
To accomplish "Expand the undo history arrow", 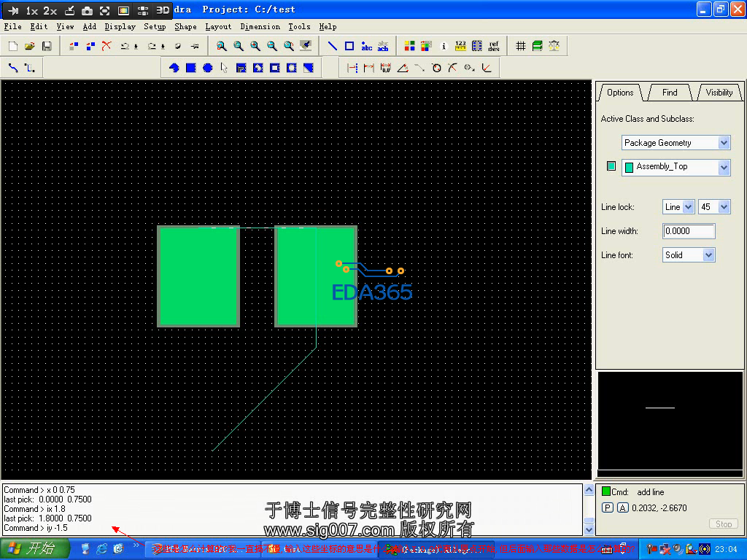I will point(136,47).
